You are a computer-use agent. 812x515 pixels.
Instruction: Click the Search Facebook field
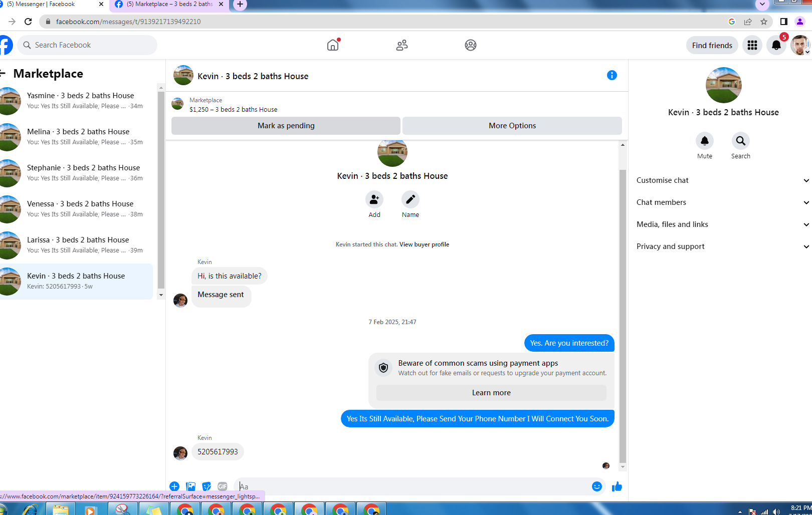click(x=88, y=45)
